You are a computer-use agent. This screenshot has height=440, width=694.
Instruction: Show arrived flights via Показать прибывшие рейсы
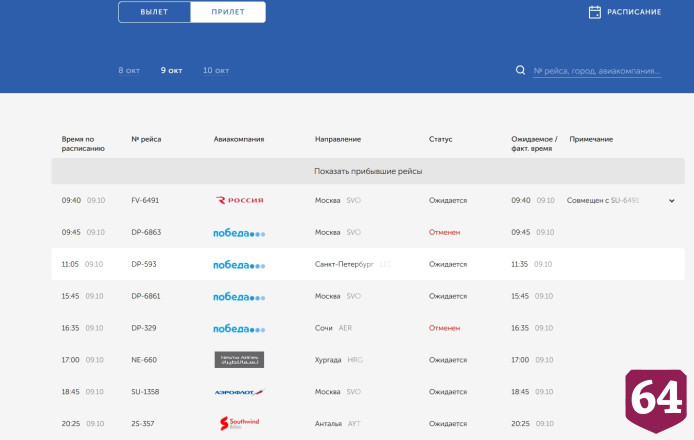point(368,171)
